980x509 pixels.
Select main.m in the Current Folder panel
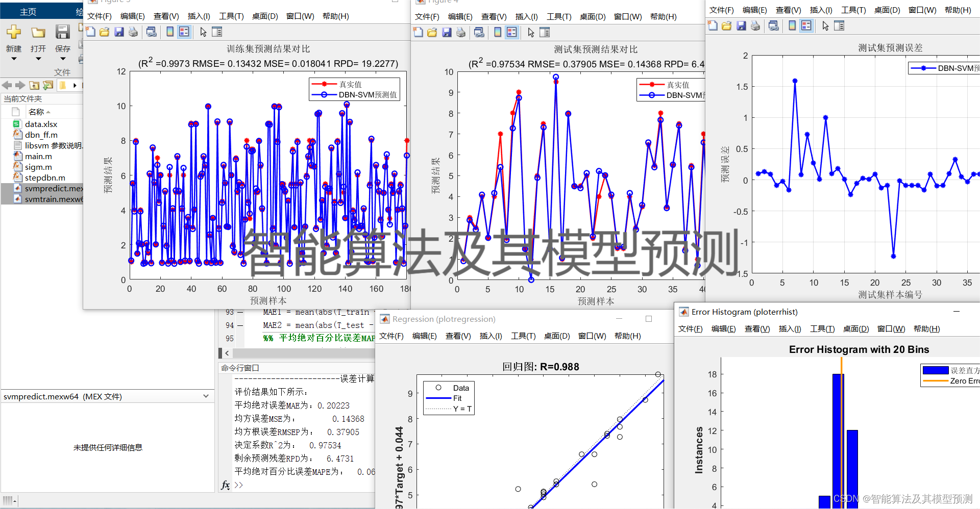pyautogui.click(x=38, y=156)
